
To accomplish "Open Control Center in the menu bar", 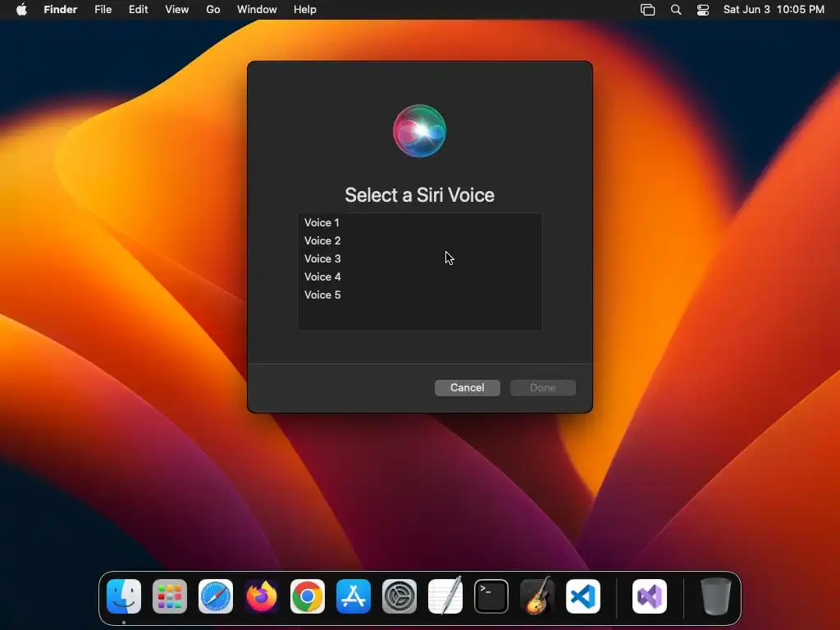I will click(703, 10).
